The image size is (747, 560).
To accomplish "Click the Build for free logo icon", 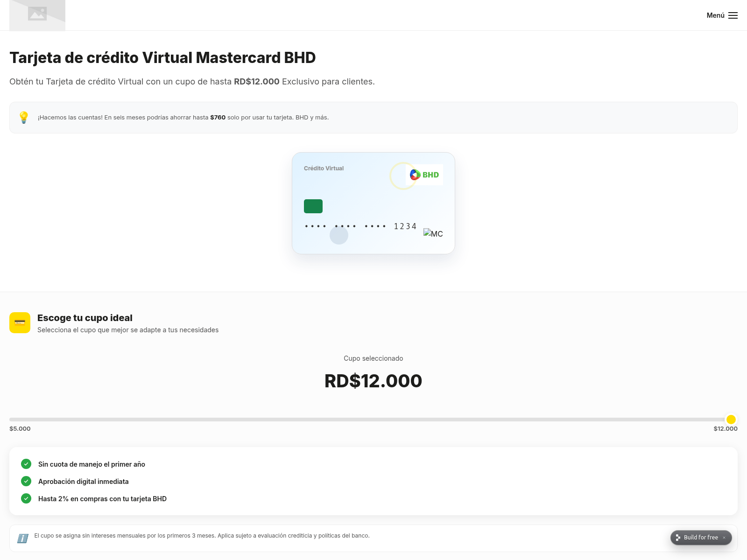I will 678,538.
